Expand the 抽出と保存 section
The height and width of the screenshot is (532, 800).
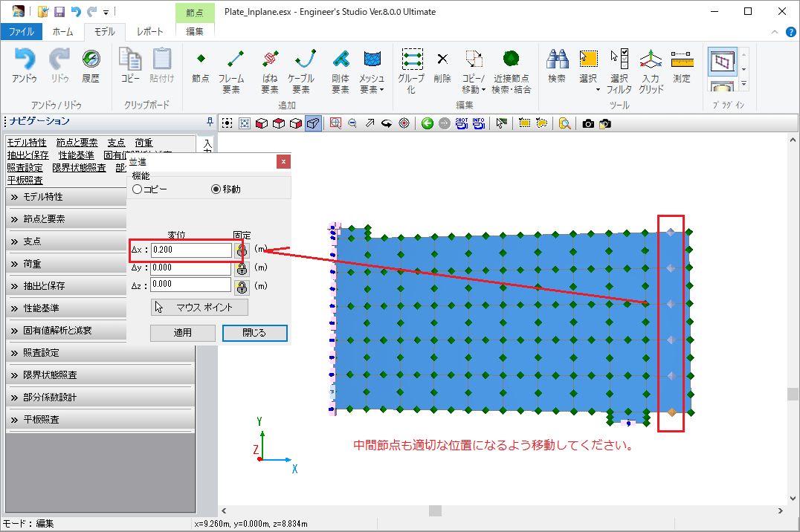click(x=66, y=285)
